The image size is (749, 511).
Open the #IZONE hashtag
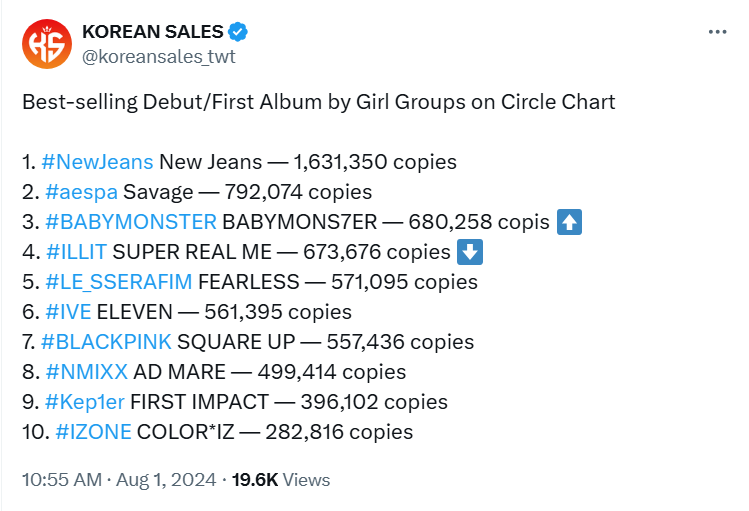tap(92, 432)
